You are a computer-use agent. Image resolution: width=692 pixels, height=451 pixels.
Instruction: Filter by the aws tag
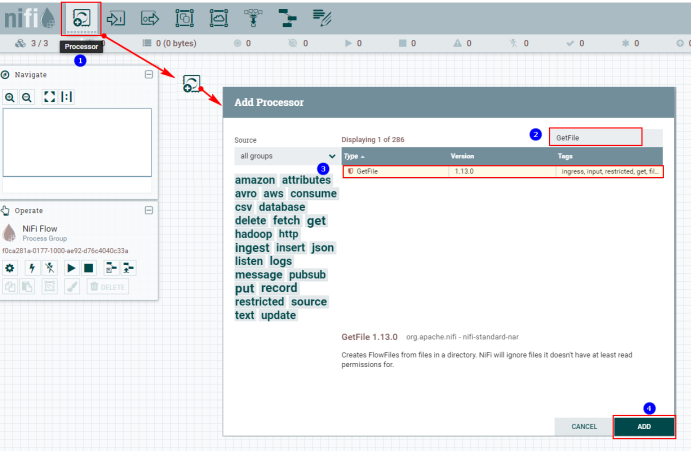click(274, 194)
